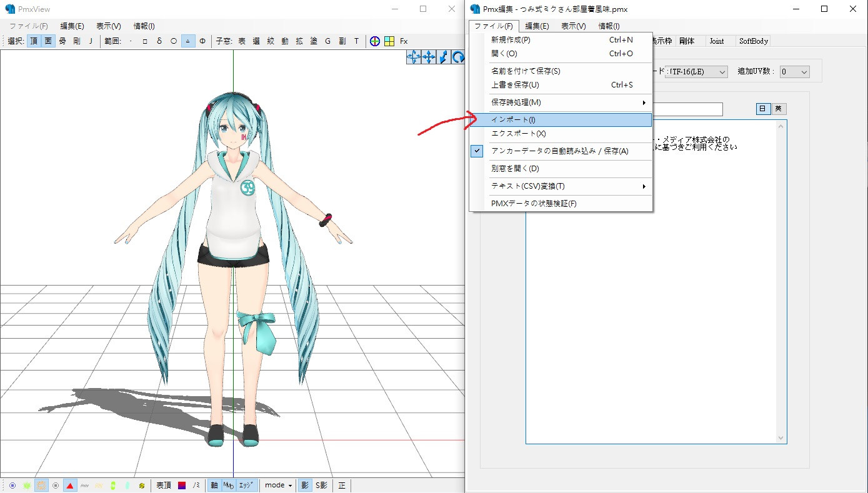Viewport: 868px width, 493px height.
Task: Select the dot range mode icon
Action: click(x=131, y=41)
